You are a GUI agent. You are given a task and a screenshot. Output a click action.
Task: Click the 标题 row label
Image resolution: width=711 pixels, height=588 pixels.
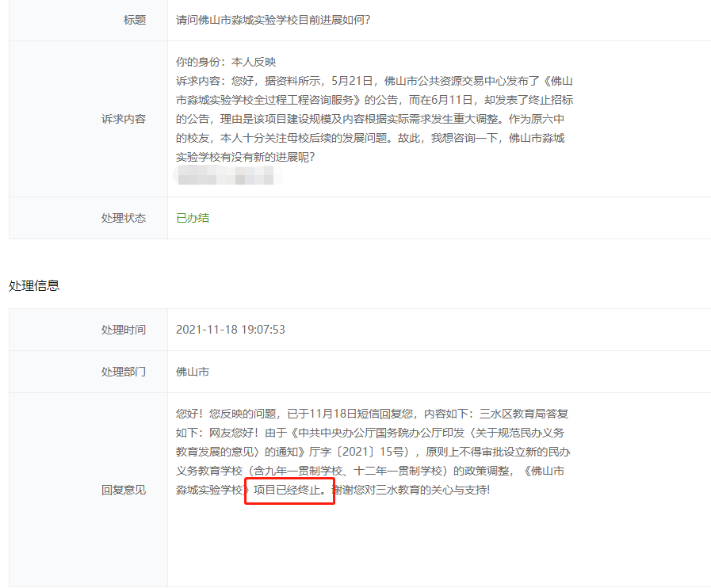[135, 20]
